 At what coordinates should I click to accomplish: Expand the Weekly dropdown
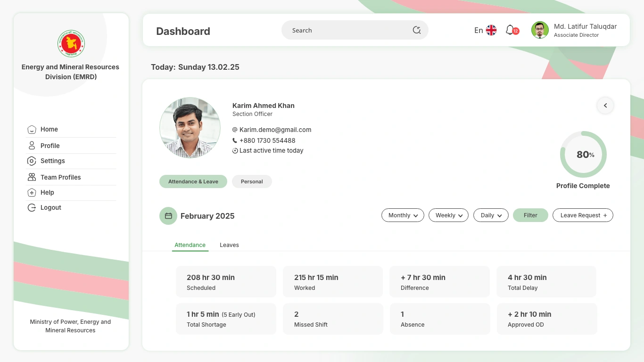coord(448,215)
